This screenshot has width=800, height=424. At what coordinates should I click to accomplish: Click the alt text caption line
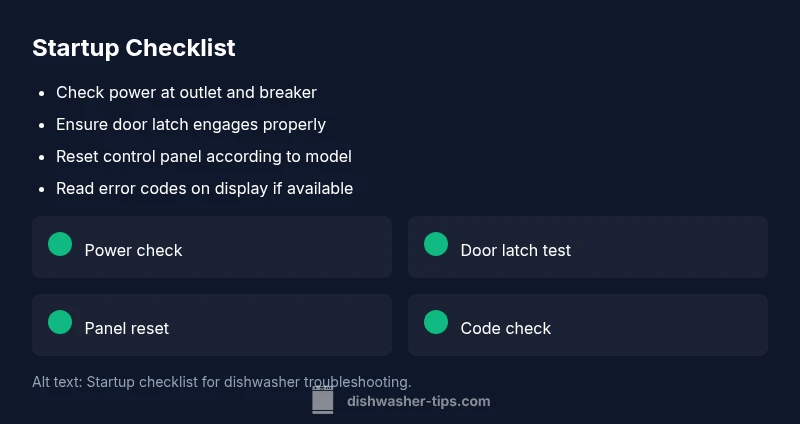221,381
